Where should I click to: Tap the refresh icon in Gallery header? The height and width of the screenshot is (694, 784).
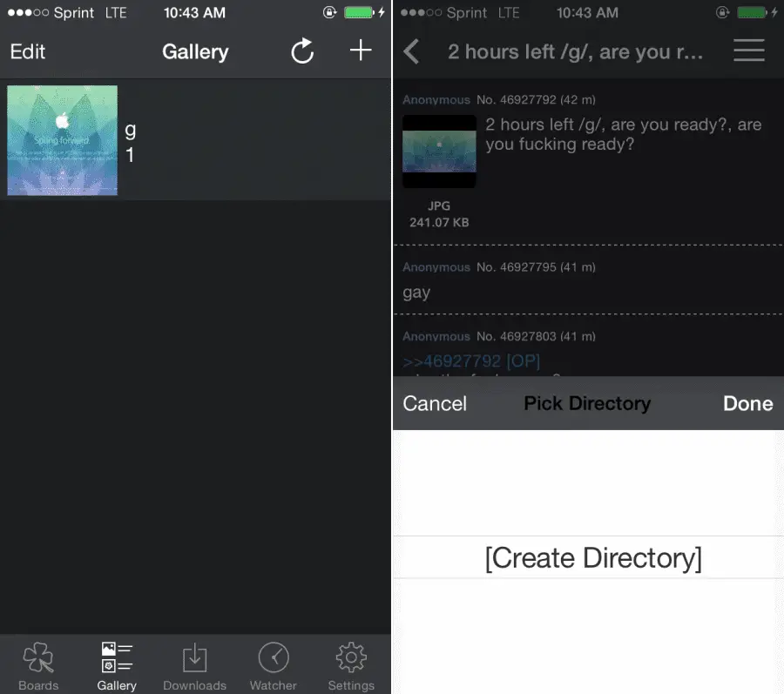302,51
